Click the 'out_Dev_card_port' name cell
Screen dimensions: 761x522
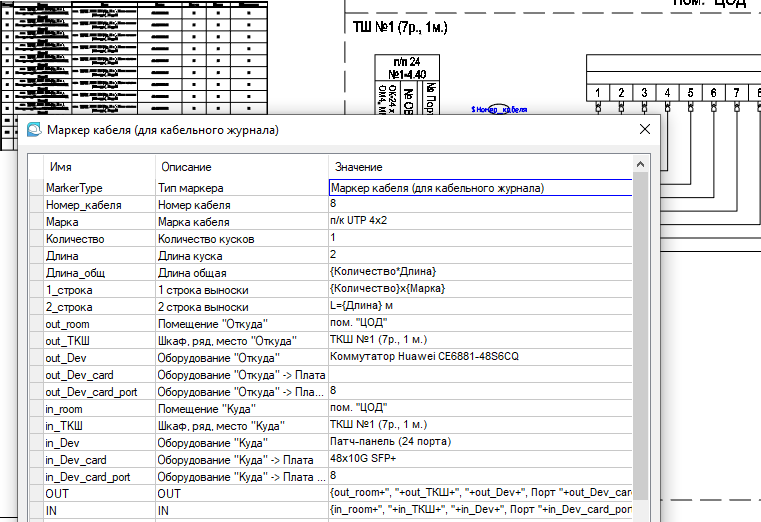(99, 392)
